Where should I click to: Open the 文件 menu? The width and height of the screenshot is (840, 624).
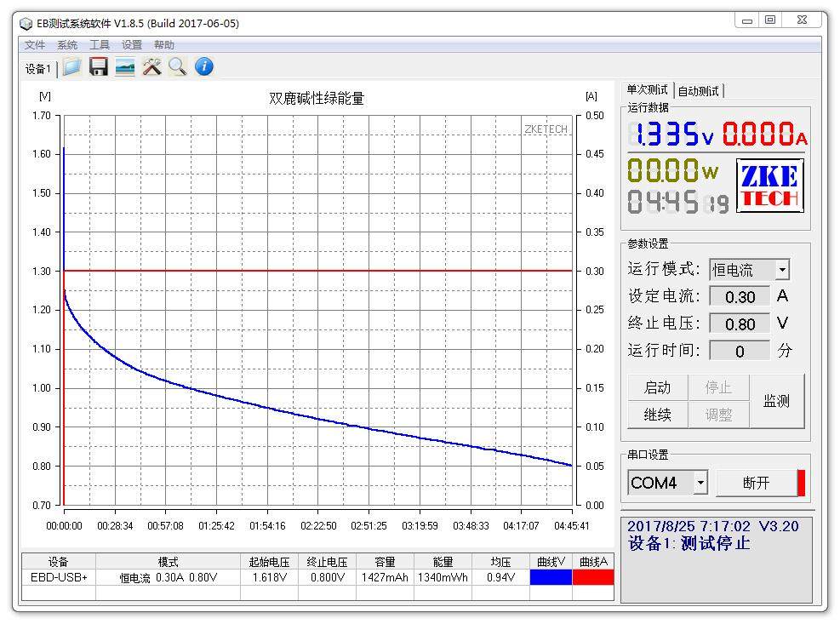coord(35,45)
